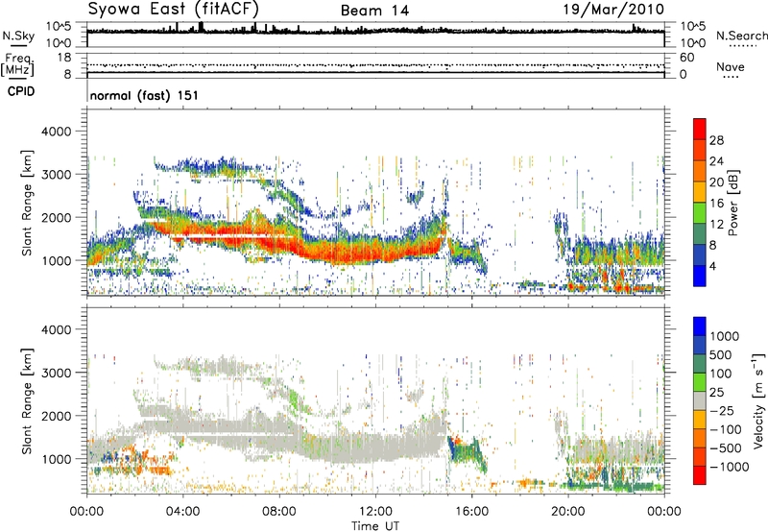
Task: Click the '04:00' time axis tick label
Action: pyautogui.click(x=183, y=512)
